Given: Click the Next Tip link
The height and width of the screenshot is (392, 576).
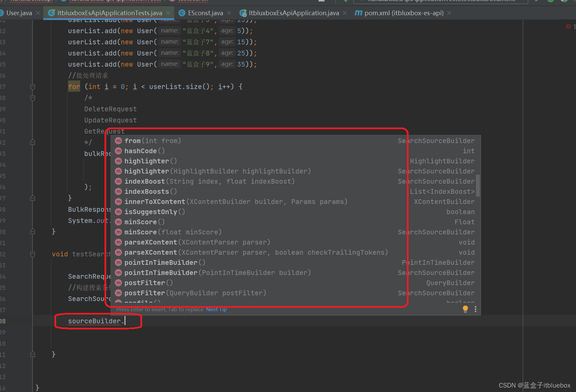Looking at the screenshot, I should (x=216, y=309).
